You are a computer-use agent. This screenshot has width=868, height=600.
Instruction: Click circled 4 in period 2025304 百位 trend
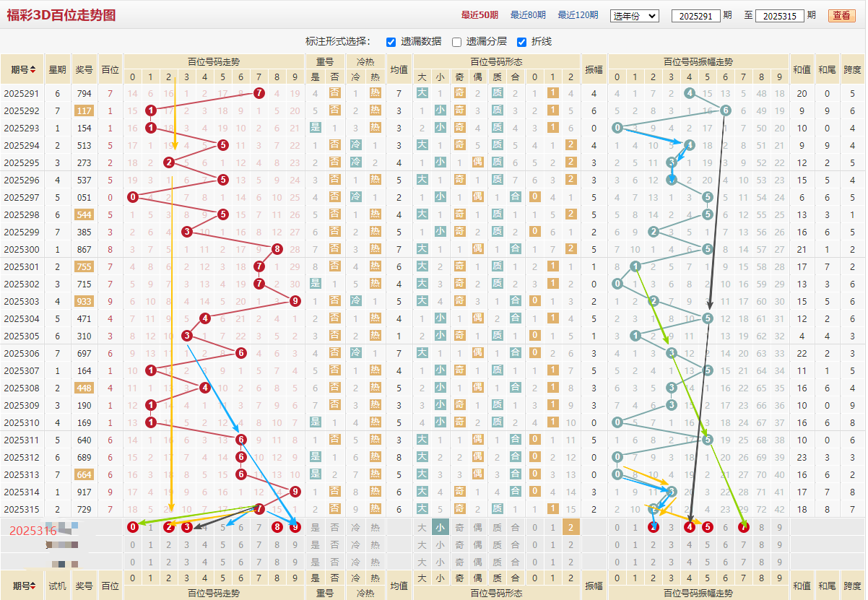coord(205,318)
